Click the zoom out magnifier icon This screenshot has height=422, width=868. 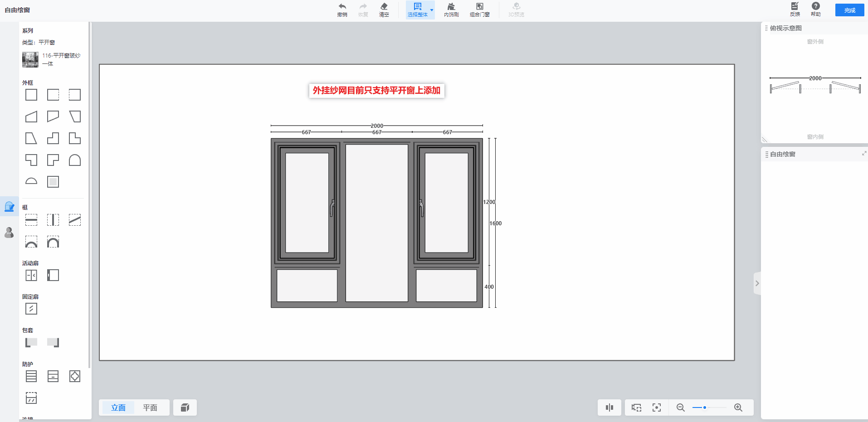(x=680, y=407)
